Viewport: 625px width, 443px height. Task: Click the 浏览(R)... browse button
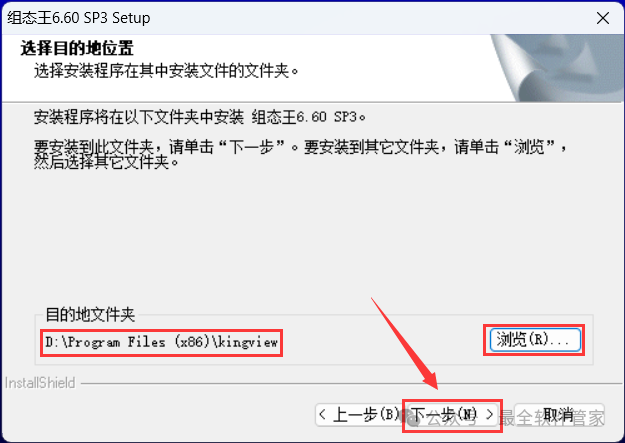point(535,340)
